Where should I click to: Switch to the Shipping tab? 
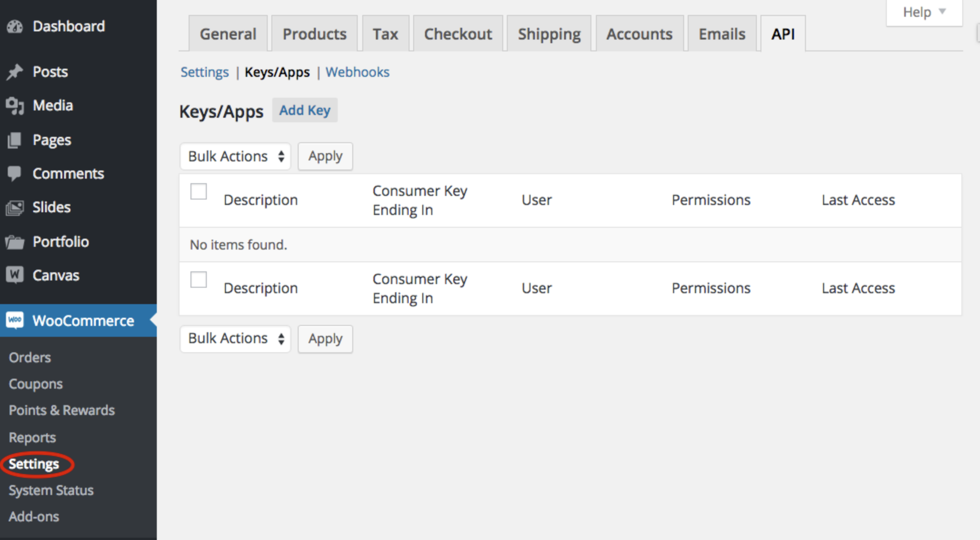click(549, 34)
